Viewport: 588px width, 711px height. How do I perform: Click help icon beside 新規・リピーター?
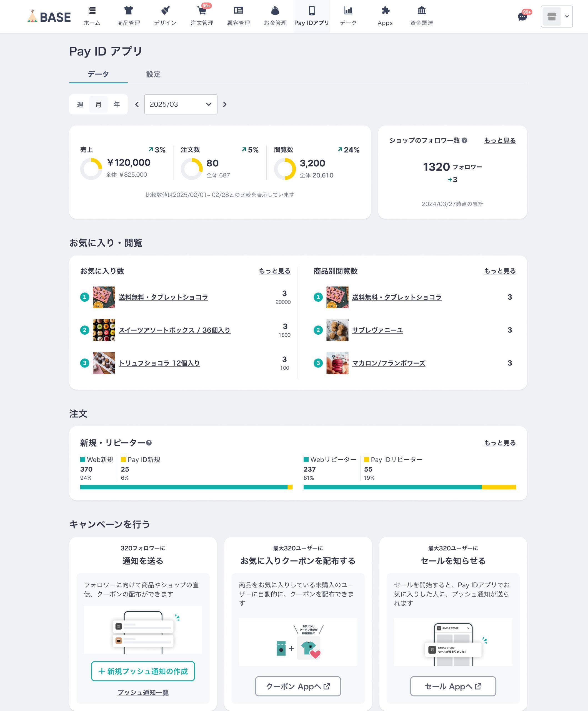pyautogui.click(x=149, y=443)
